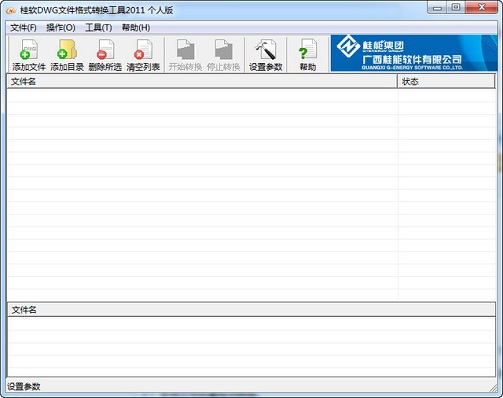Click the 状态 column header
This screenshot has width=503, height=398.
point(446,81)
